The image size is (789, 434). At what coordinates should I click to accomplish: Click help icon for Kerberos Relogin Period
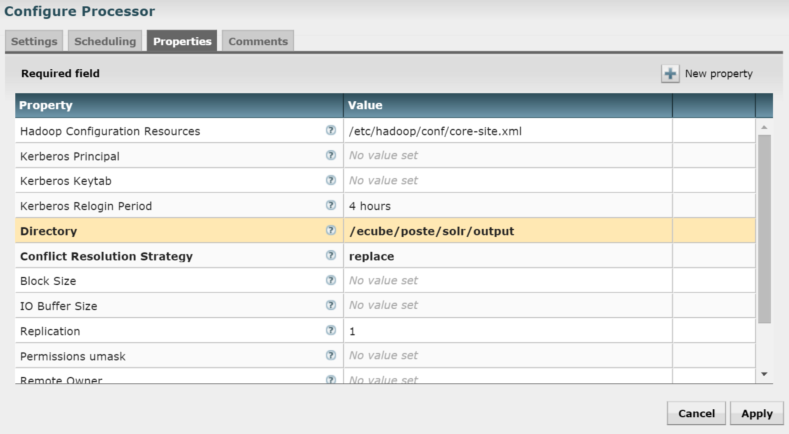[330, 206]
